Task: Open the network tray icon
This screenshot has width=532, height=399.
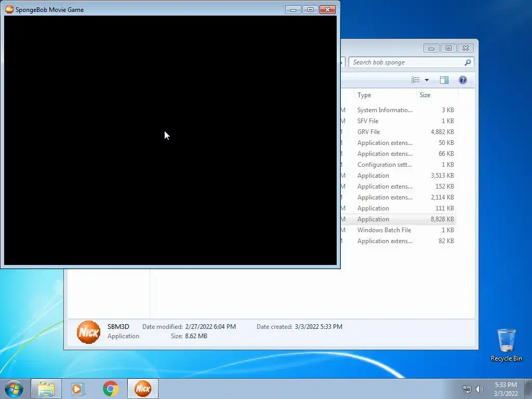Action: [x=467, y=389]
